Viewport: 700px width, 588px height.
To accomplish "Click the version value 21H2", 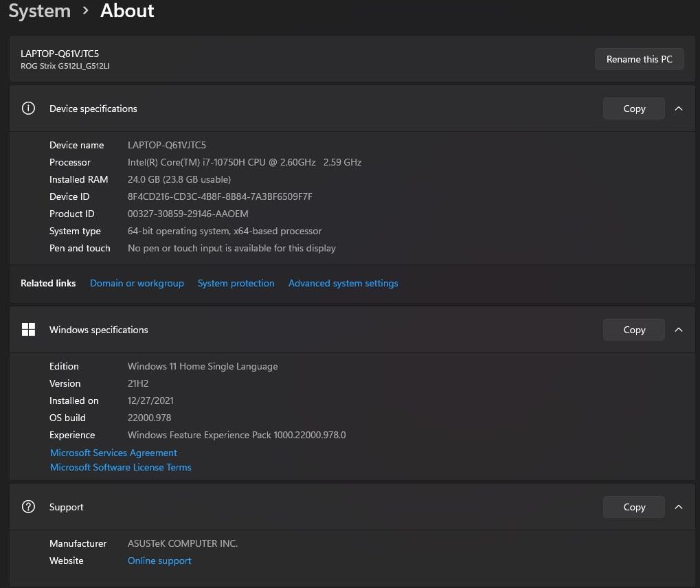I will [x=138, y=383].
